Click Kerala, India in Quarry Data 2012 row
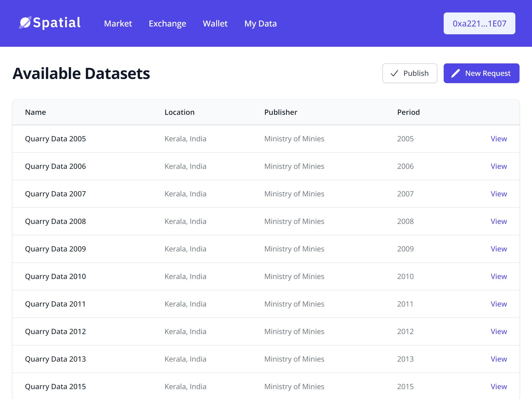The width and height of the screenshot is (532, 399). click(x=185, y=331)
